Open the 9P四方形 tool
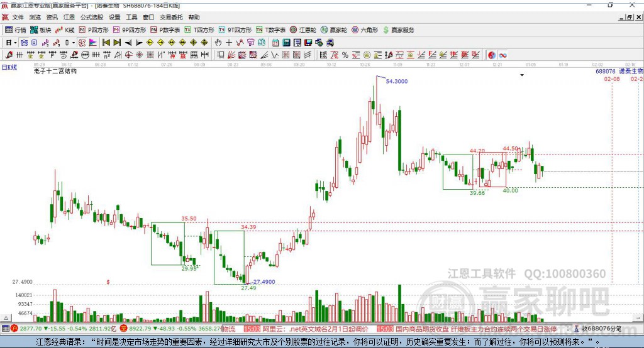 tap(130, 30)
